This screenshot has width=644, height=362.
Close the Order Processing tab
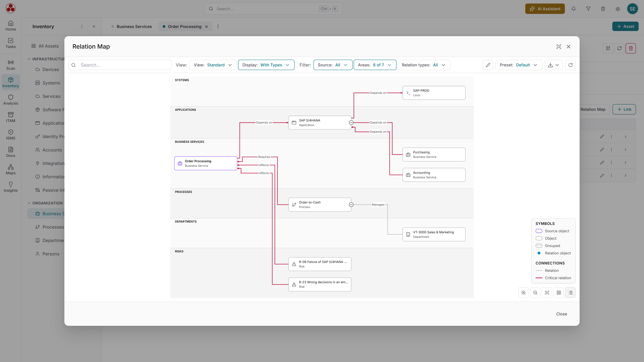[206, 26]
